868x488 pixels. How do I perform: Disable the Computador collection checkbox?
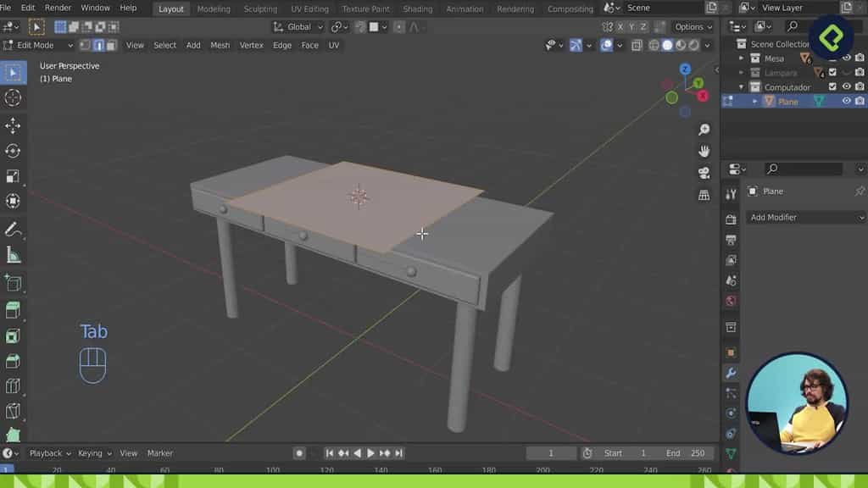click(x=832, y=86)
